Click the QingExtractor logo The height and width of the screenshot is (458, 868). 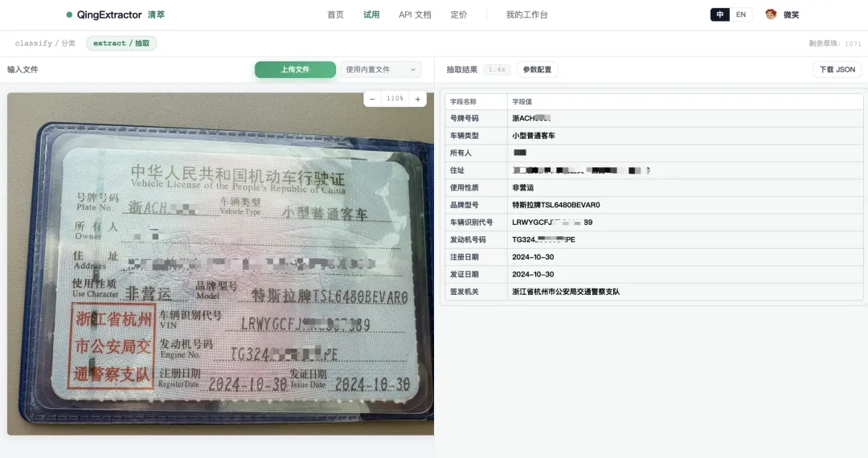coord(115,15)
